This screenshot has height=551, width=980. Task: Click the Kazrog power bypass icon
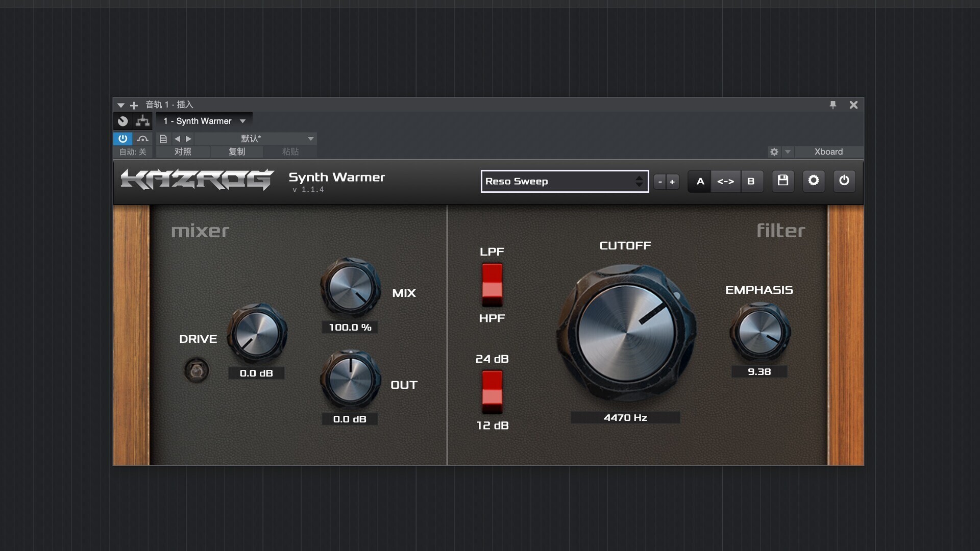click(x=844, y=181)
